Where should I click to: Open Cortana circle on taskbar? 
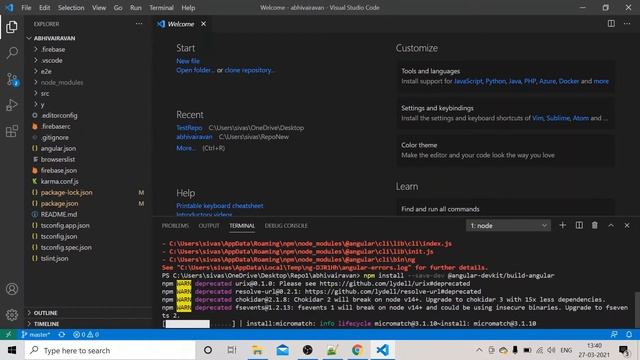tap(208, 350)
